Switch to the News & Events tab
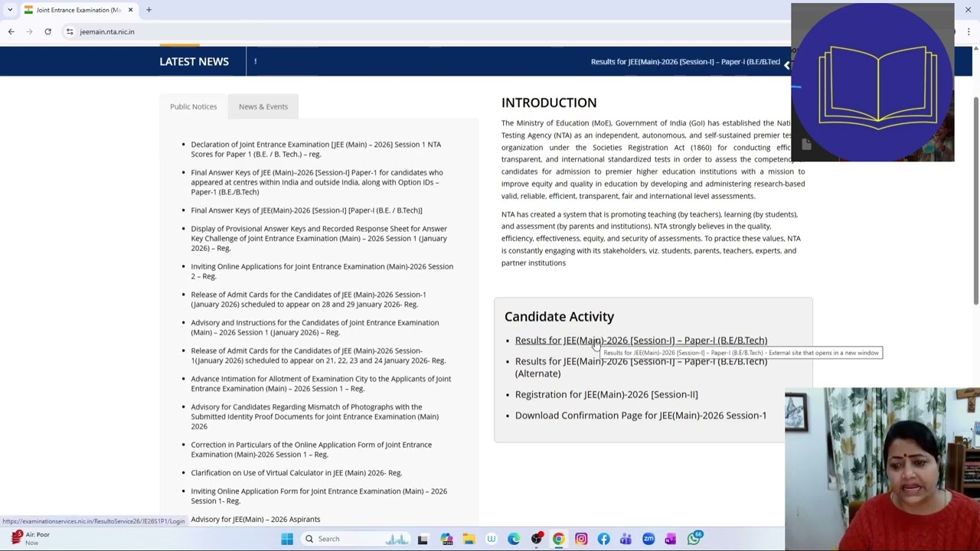 [x=263, y=106]
